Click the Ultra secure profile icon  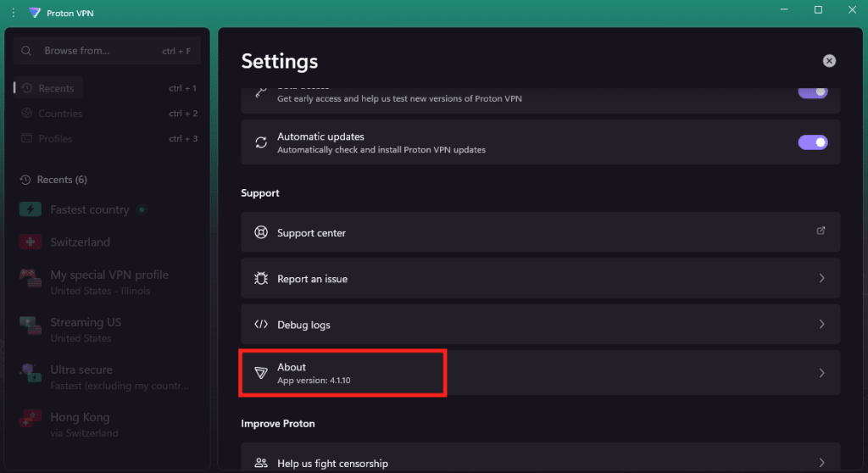(x=31, y=373)
